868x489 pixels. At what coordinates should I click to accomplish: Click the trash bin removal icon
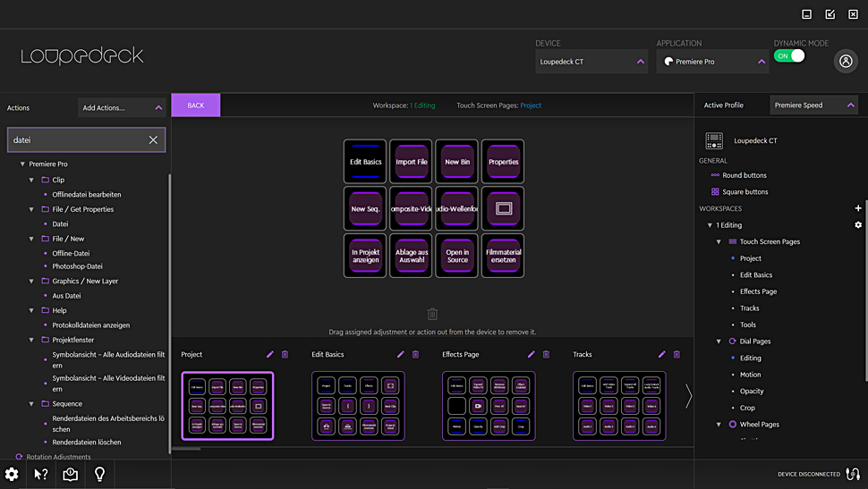coord(432,314)
